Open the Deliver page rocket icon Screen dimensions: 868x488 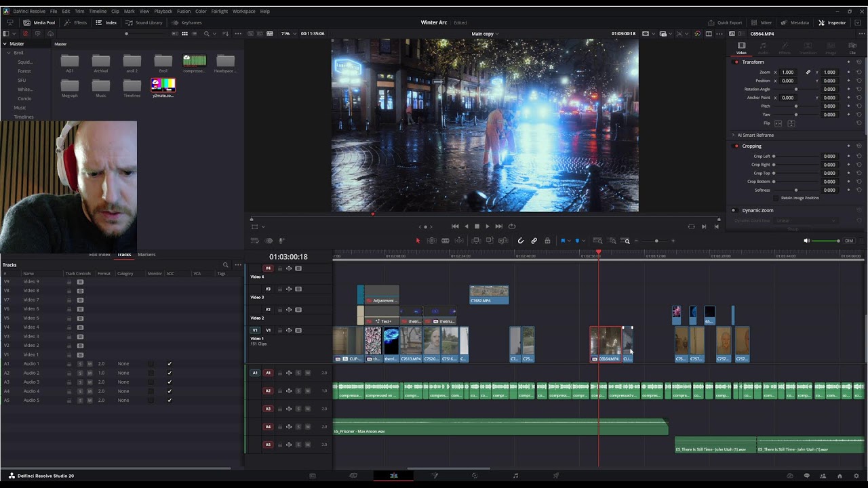click(556, 476)
